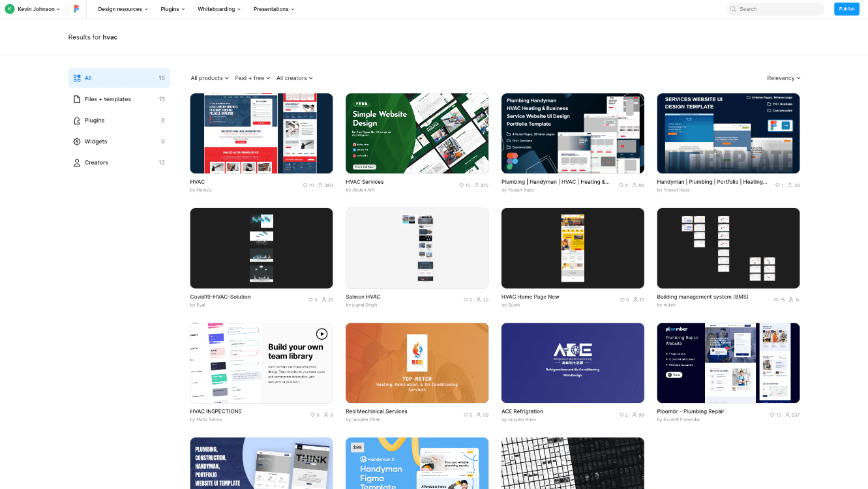Click the green K user avatar
This screenshot has width=868, height=489.
(9, 9)
